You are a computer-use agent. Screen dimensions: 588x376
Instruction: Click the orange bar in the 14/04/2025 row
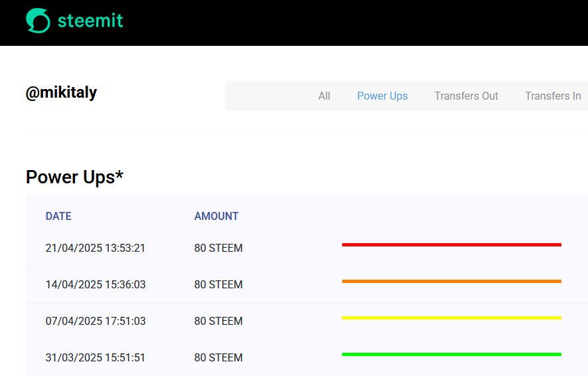click(452, 281)
